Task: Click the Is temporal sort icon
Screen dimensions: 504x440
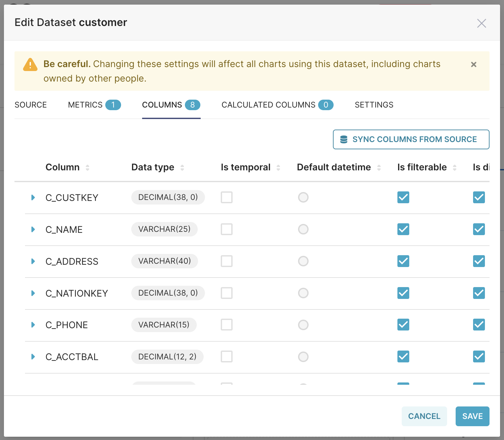Action: (x=278, y=168)
